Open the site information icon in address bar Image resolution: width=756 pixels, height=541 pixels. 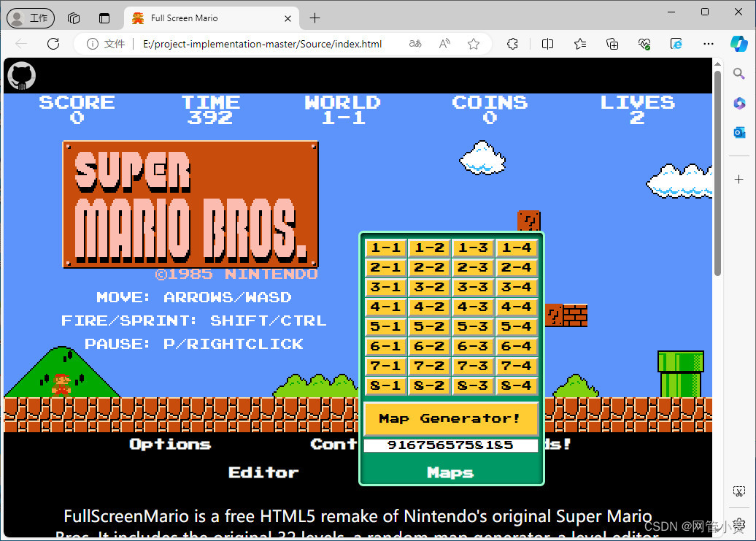(x=92, y=44)
